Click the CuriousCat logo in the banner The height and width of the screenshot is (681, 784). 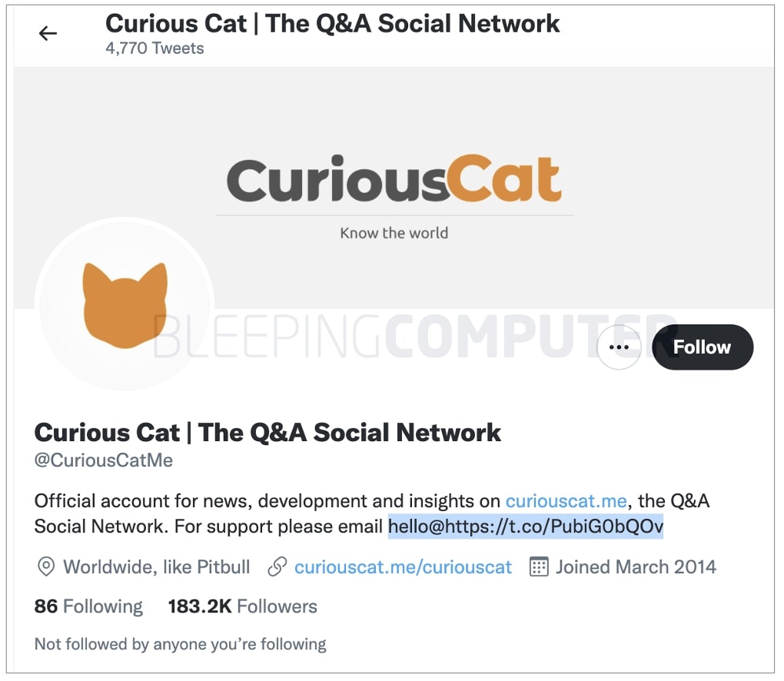[394, 180]
